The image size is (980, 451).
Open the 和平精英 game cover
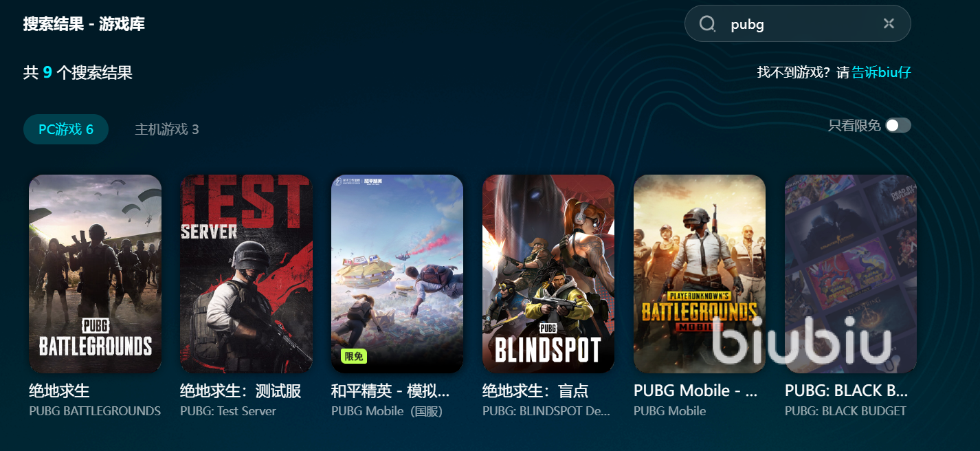coord(397,274)
